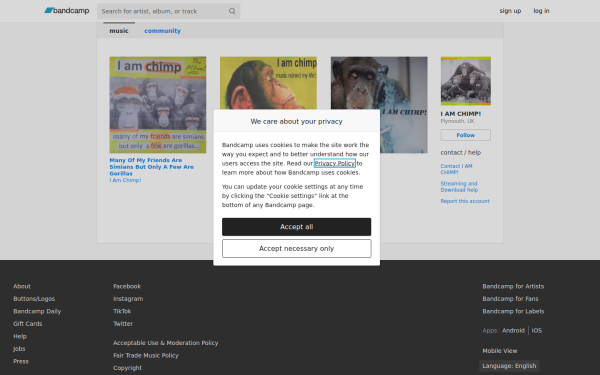The image size is (600, 375).
Task: Focus the artist, album, or track search field
Action: (x=168, y=11)
